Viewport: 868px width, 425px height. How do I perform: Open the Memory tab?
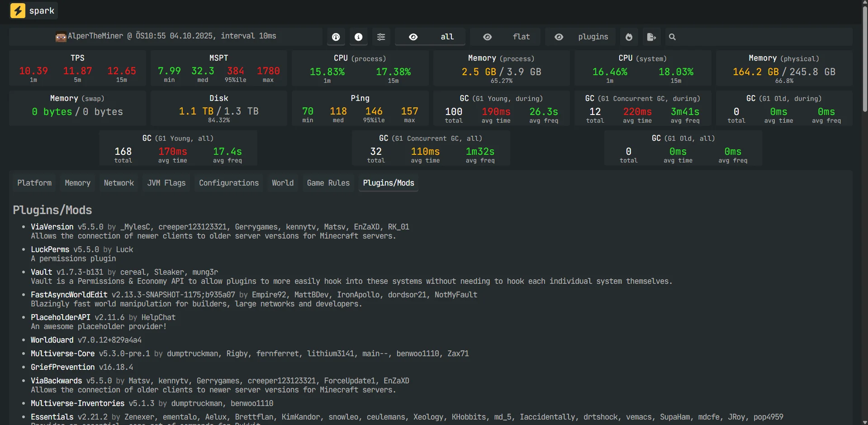(x=78, y=183)
